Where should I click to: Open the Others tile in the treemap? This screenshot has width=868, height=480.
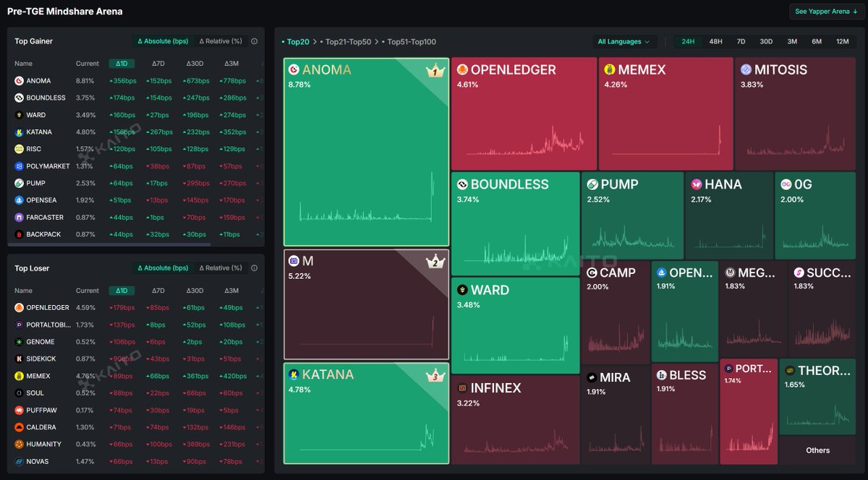tap(818, 450)
